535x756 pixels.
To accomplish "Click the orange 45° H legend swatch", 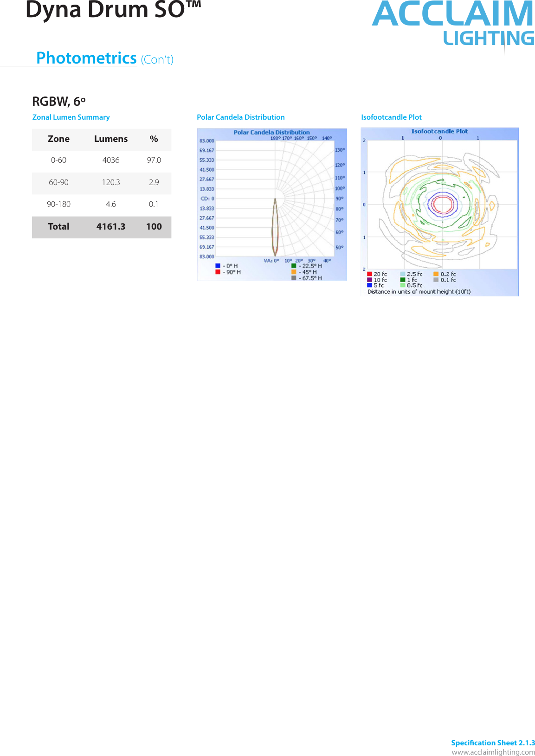I will tap(294, 272).
